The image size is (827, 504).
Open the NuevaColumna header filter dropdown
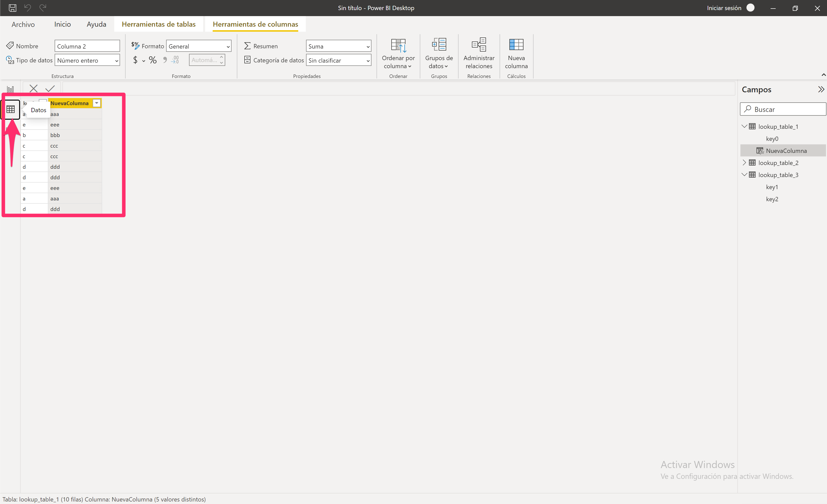pyautogui.click(x=97, y=103)
